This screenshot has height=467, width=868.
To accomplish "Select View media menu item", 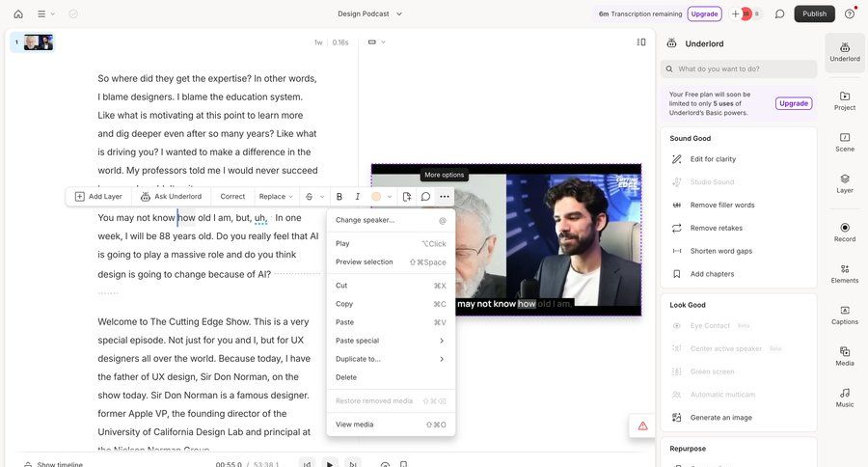I will 391,425.
